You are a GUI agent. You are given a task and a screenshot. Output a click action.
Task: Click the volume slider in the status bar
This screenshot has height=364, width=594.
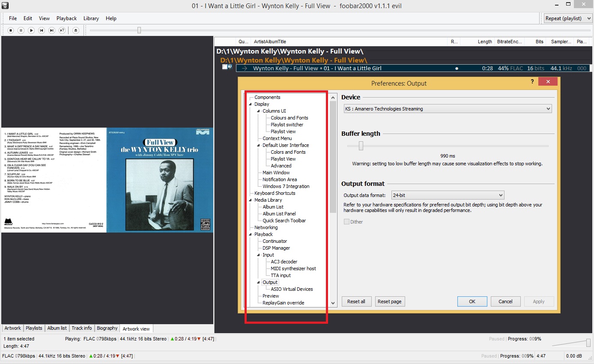[572, 343]
